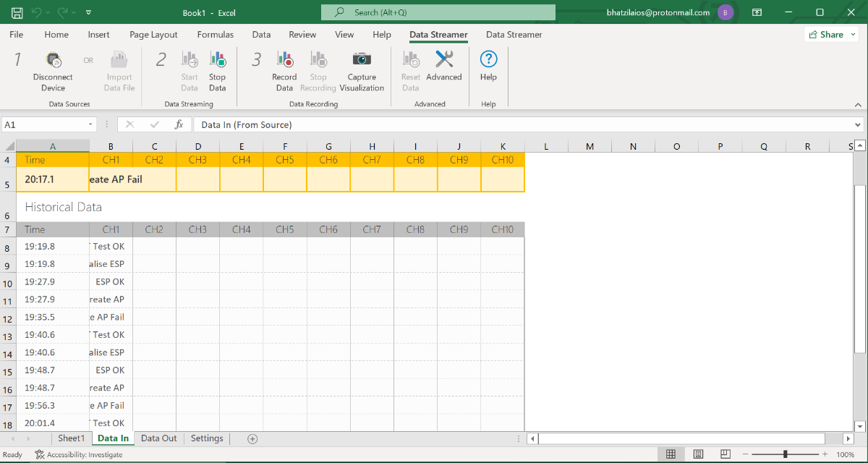
Task: Open Advanced settings wrench icon
Action: point(444,59)
